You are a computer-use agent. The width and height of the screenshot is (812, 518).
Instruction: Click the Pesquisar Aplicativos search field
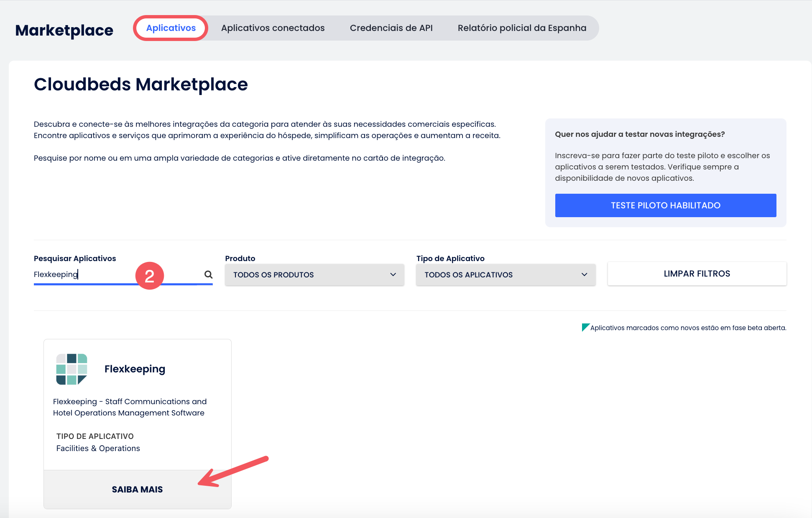tap(105, 274)
